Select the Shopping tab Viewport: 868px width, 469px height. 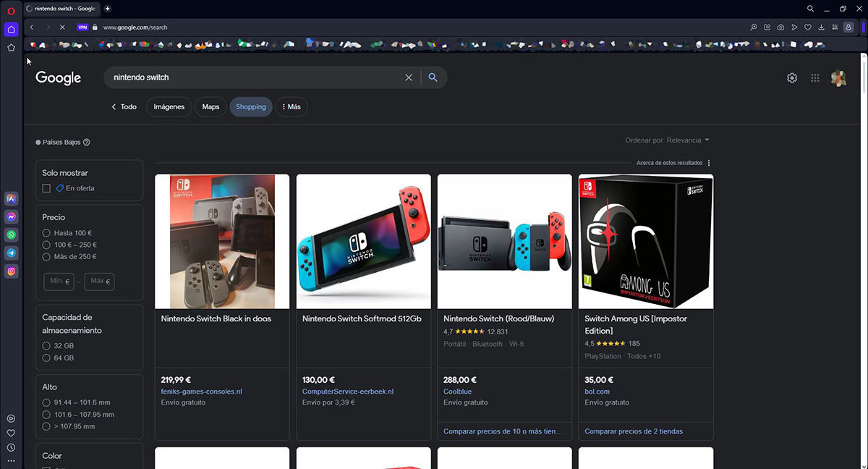pyautogui.click(x=251, y=106)
